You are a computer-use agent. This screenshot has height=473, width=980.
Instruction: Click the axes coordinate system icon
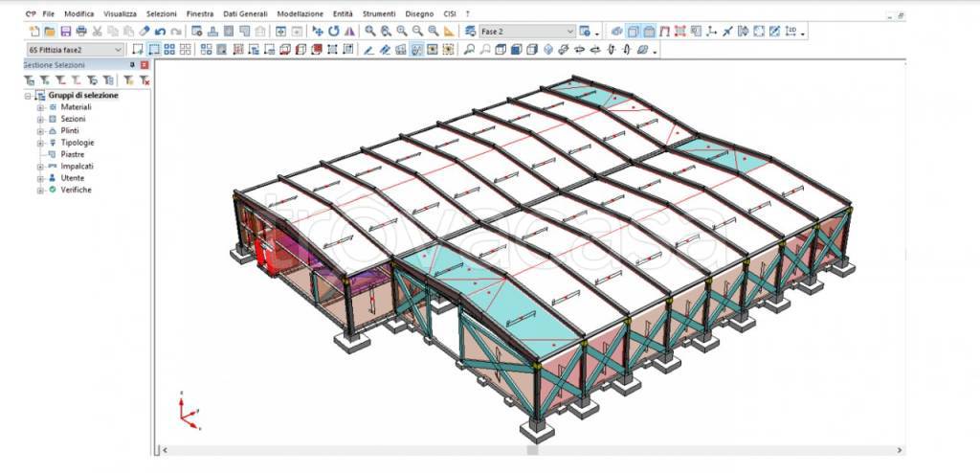pyautogui.click(x=711, y=32)
